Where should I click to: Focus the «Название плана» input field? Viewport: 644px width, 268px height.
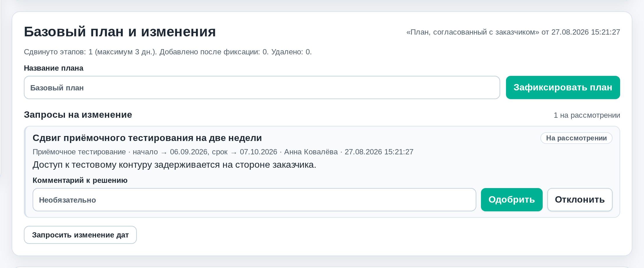coord(262,87)
